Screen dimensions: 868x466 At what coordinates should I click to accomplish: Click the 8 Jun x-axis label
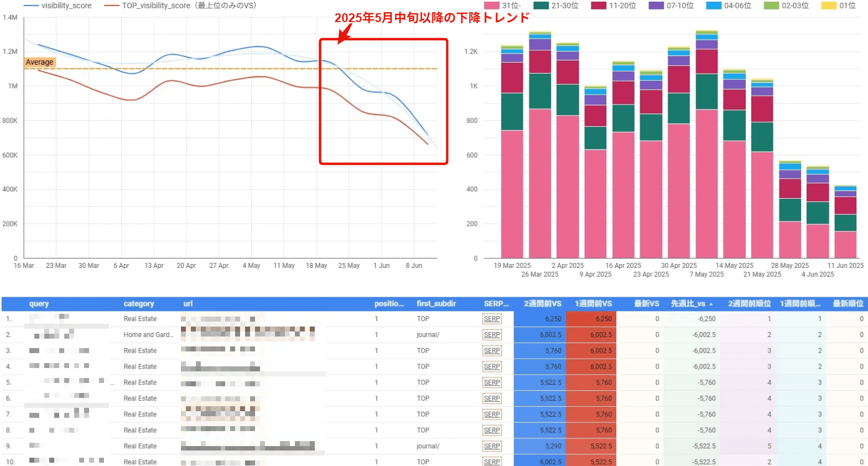click(x=414, y=266)
